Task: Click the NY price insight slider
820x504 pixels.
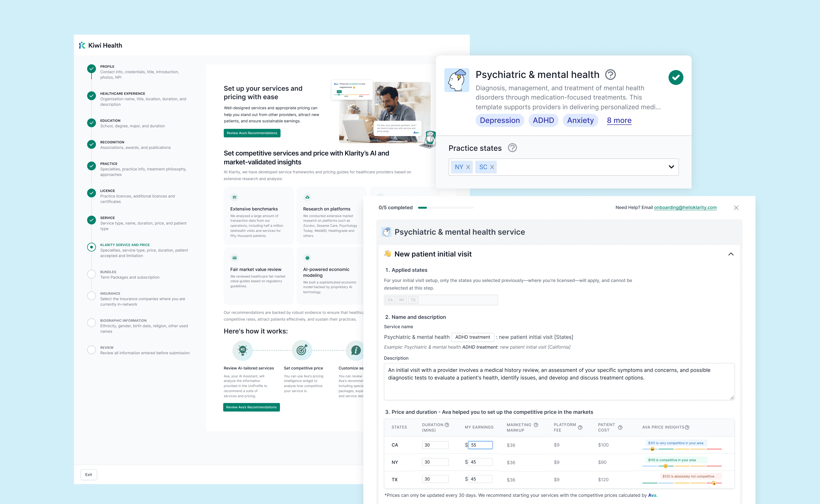Action: click(x=682, y=466)
